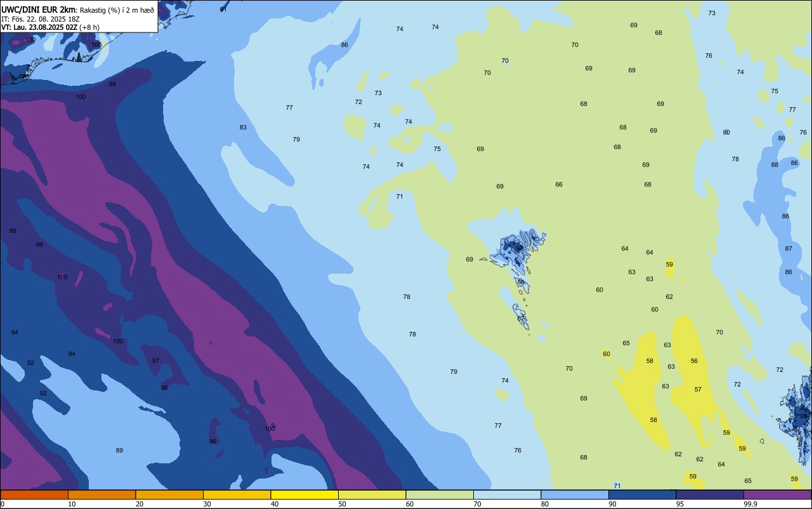Image resolution: width=812 pixels, height=509 pixels.
Task: Click the 50–60 yellow-green legend swatch
Action: point(372,494)
